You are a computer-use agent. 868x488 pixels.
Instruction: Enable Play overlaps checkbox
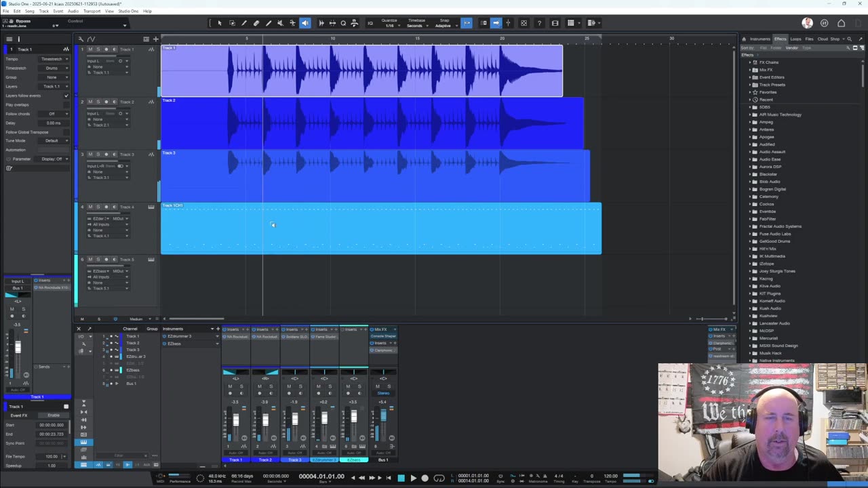(66, 104)
